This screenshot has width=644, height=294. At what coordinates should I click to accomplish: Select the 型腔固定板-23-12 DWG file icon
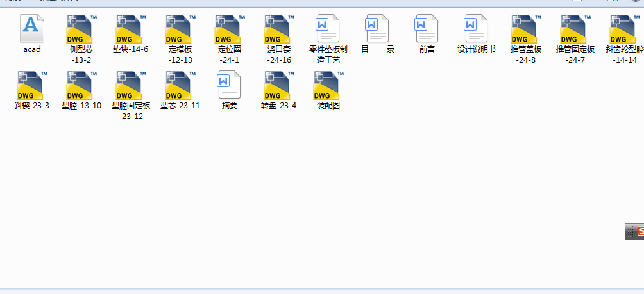click(x=130, y=85)
